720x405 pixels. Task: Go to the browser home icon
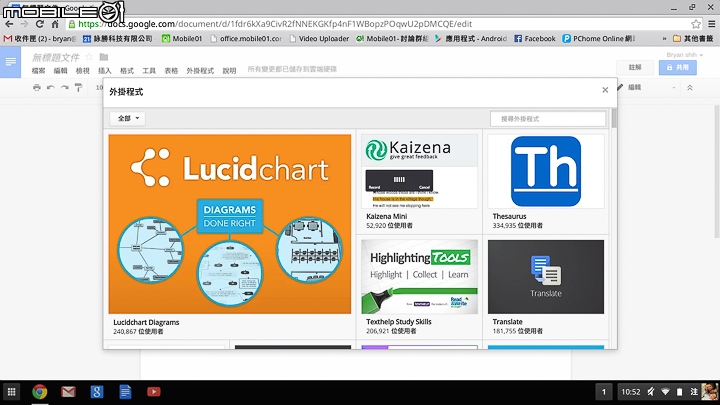(x=55, y=24)
